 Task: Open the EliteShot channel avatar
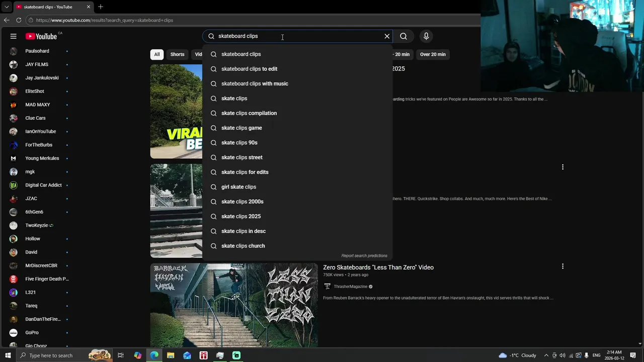pyautogui.click(x=14, y=92)
